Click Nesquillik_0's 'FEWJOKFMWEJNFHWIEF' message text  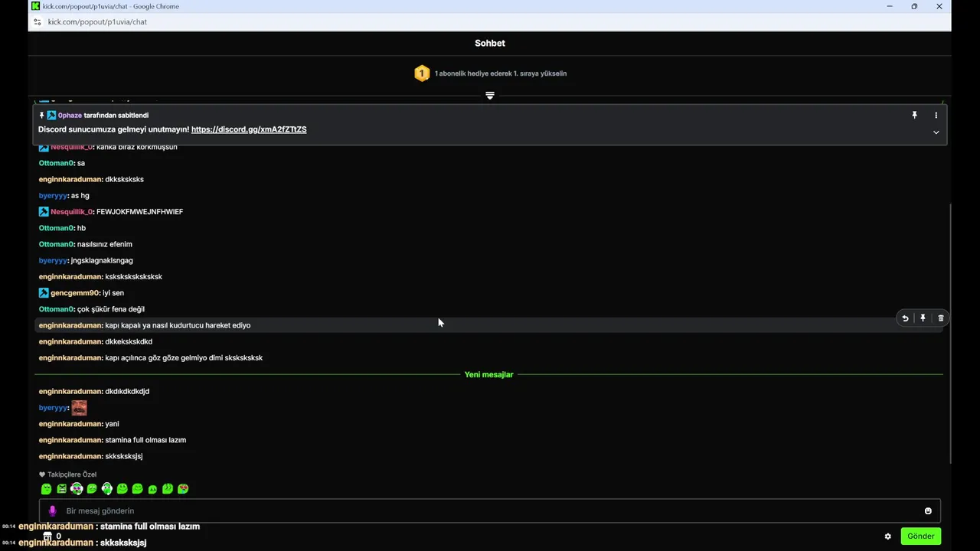pyautogui.click(x=139, y=212)
